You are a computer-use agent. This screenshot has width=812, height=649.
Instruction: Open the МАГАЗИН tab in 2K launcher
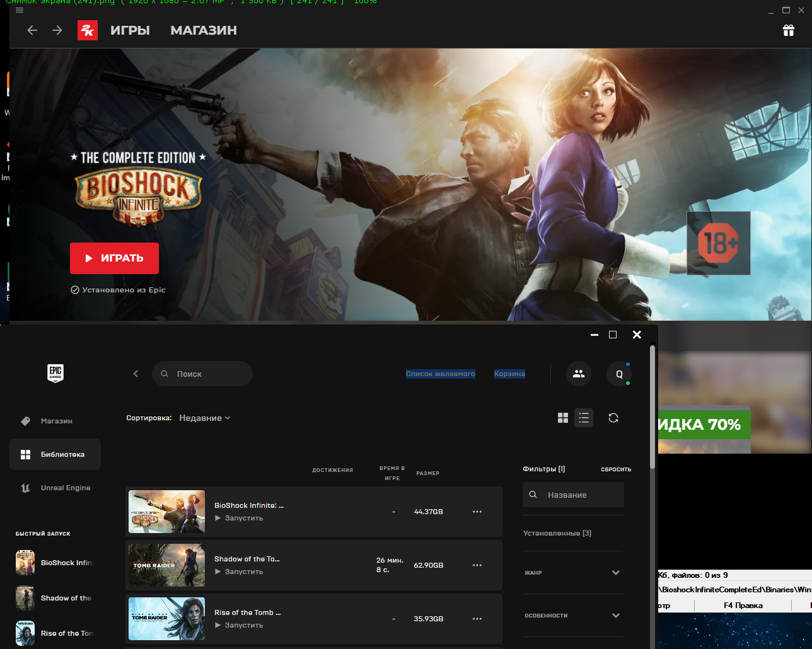pos(204,30)
